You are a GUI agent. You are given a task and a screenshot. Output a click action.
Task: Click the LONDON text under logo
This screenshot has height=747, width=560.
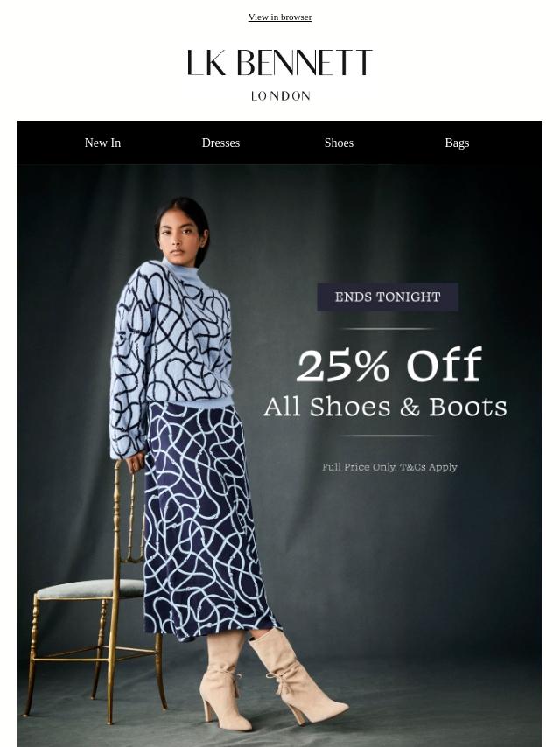(x=280, y=95)
